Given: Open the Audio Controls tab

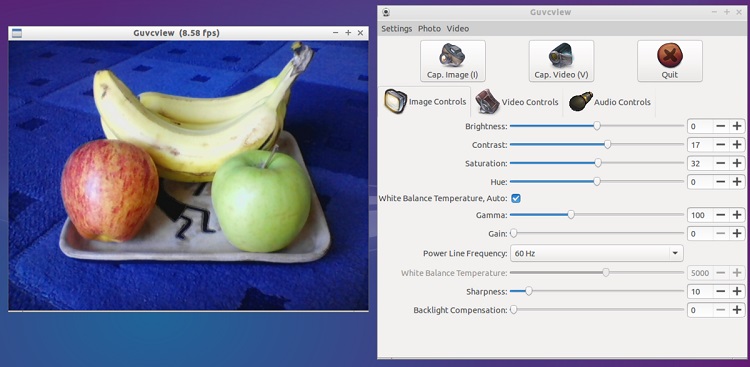Looking at the screenshot, I should (609, 101).
